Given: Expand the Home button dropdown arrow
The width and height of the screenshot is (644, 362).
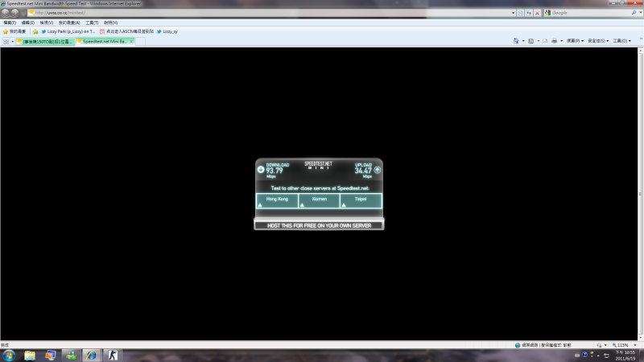Looking at the screenshot, I should (522, 41).
